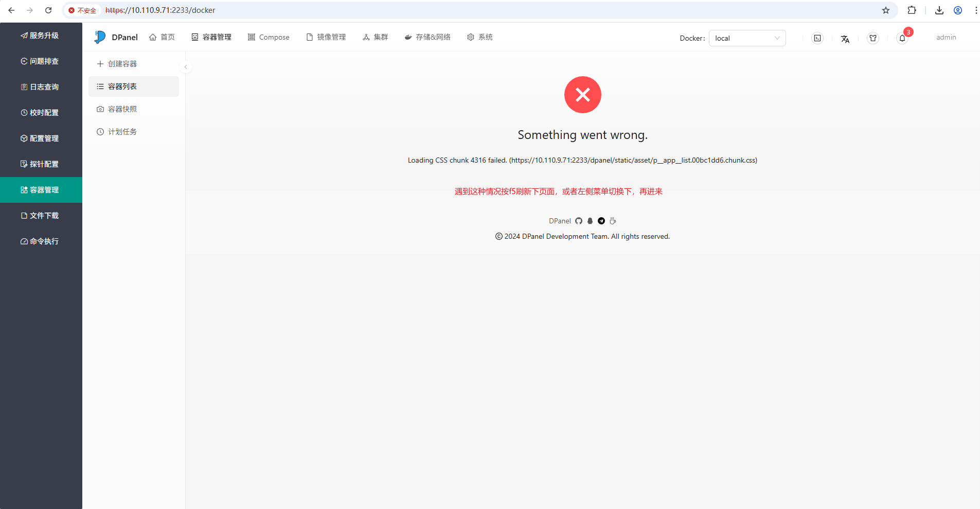Switch to the Compose top menu
This screenshot has height=509, width=980.
(x=269, y=37)
